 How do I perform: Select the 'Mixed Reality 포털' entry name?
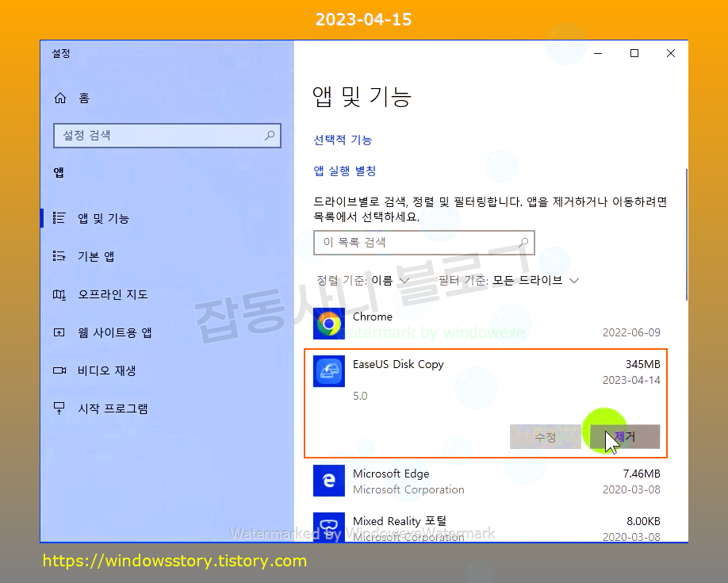click(x=399, y=521)
